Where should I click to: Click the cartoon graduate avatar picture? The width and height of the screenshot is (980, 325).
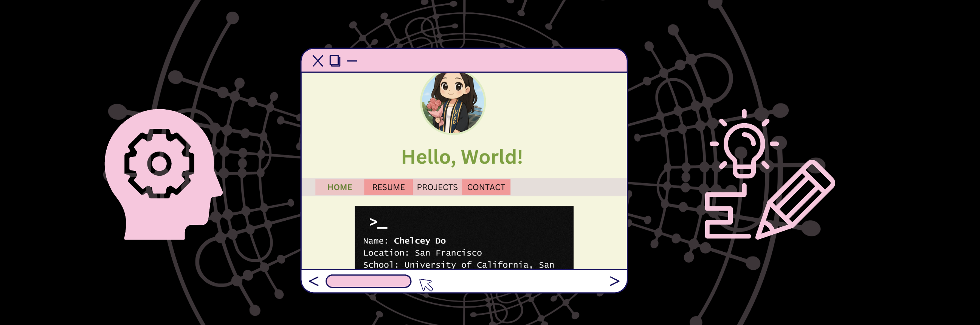tap(452, 103)
